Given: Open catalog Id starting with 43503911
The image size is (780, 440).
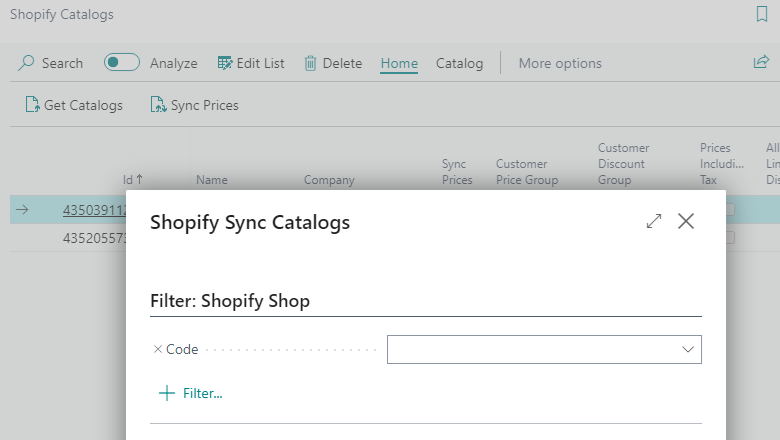Looking at the screenshot, I should click(x=94, y=210).
